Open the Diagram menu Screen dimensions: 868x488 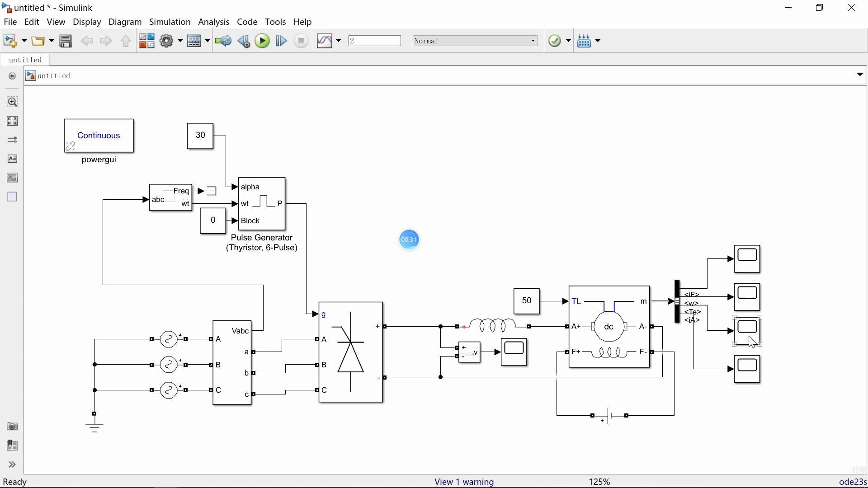(x=125, y=22)
